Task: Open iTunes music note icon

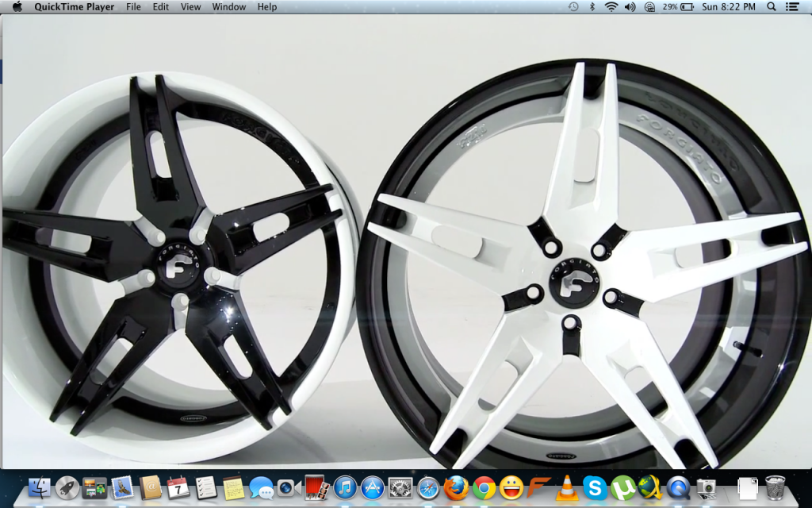Action: pyautogui.click(x=345, y=488)
